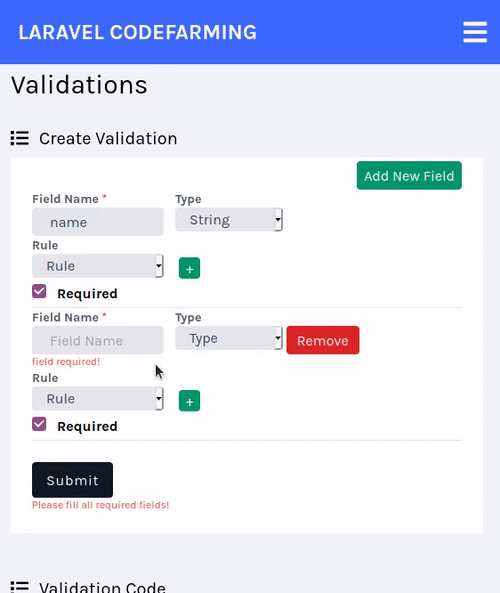Open the second field's Type dropdown
The image size is (500, 593).
229,338
